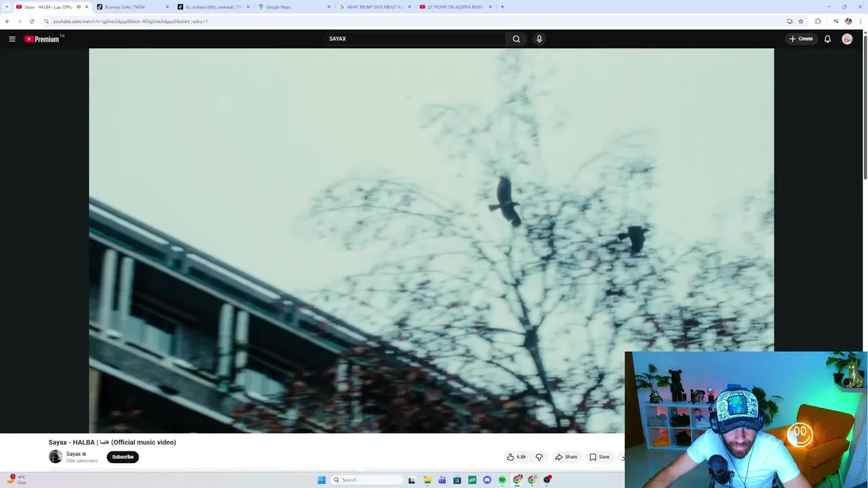Open Spotify from the taskbar
This screenshot has height=488, width=868.
point(502,480)
